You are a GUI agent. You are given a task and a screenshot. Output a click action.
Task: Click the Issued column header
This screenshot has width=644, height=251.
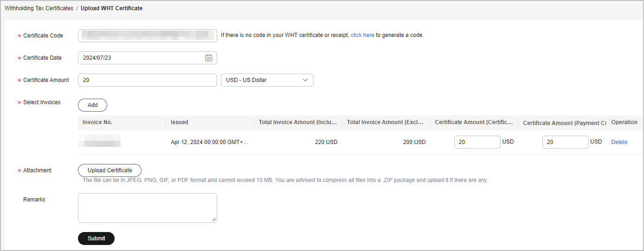180,122
